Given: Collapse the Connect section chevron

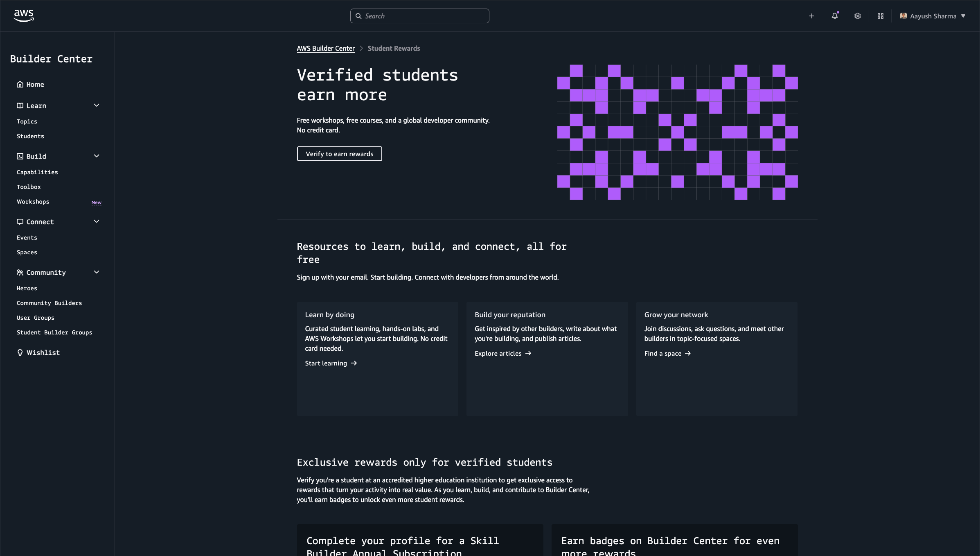Looking at the screenshot, I should 97,222.
